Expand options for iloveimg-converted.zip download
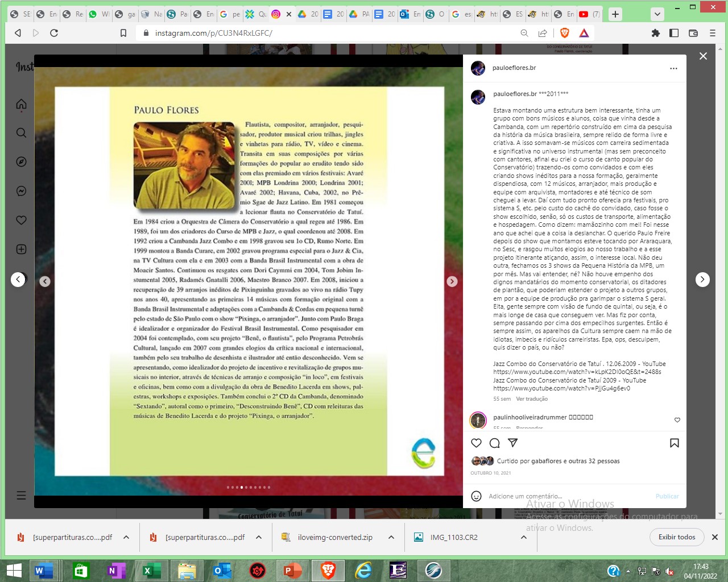The width and height of the screenshot is (728, 582). click(391, 537)
